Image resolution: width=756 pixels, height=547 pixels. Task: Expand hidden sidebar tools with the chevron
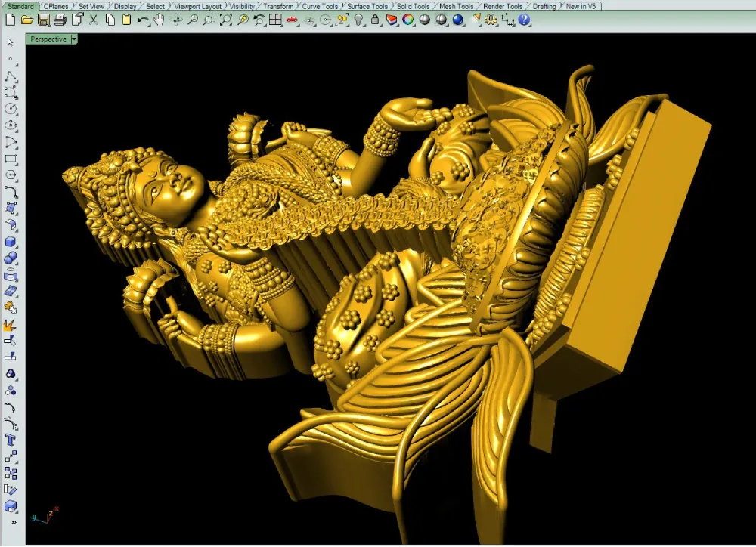(x=14, y=522)
